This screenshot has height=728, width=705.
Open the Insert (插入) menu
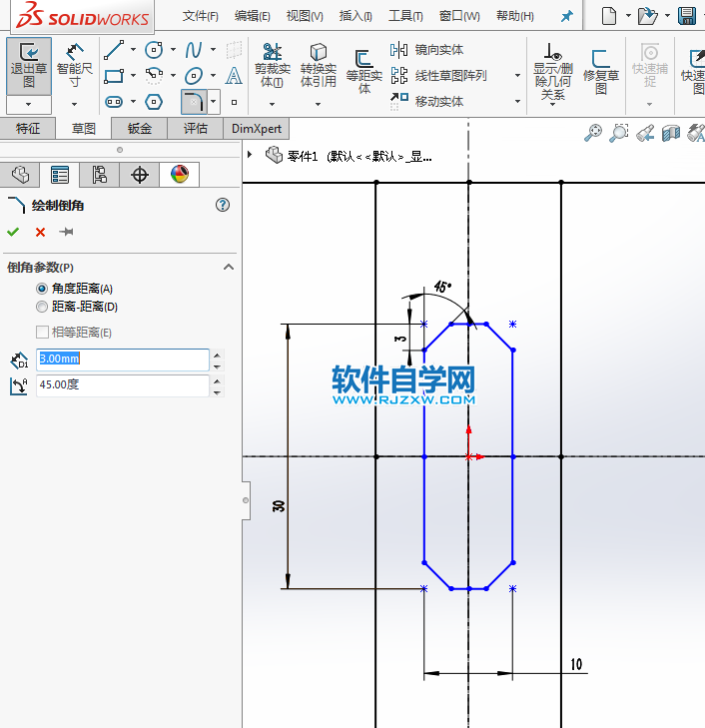pyautogui.click(x=355, y=16)
